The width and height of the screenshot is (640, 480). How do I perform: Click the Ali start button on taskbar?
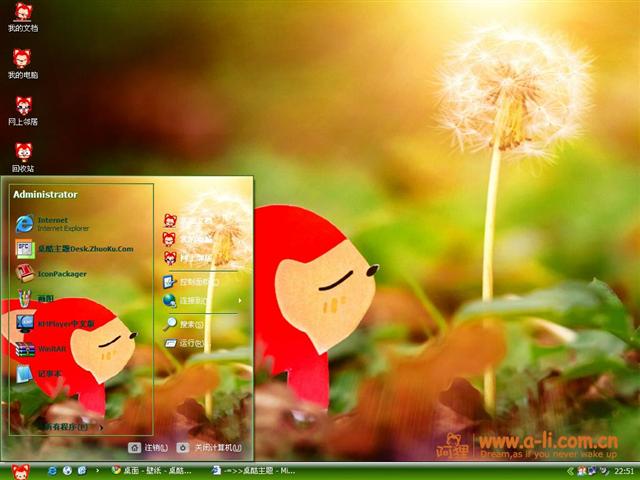pos(20,472)
